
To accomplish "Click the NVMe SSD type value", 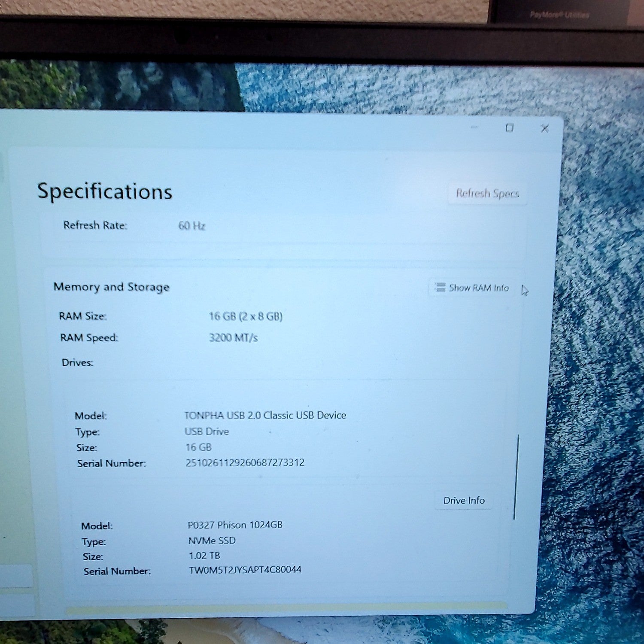I will [212, 541].
